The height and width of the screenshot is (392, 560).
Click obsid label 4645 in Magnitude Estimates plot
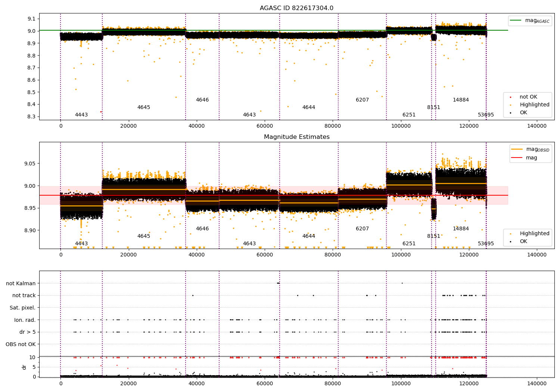(x=144, y=236)
